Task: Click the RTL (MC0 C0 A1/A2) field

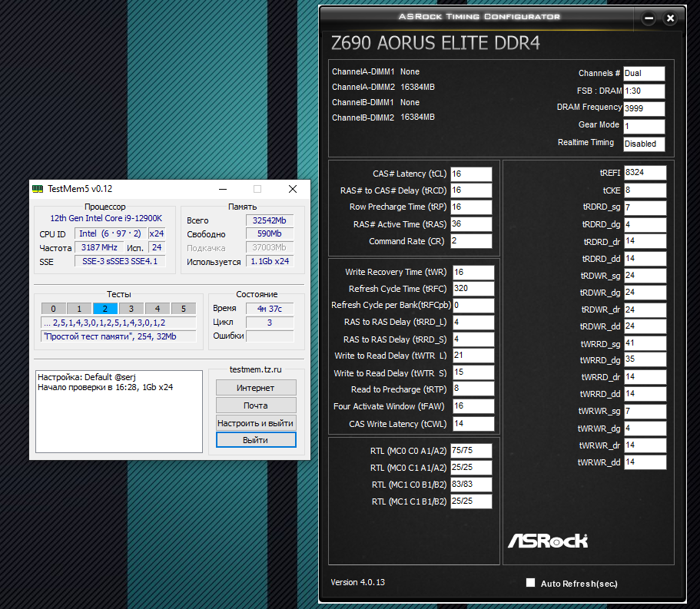Action: [471, 451]
